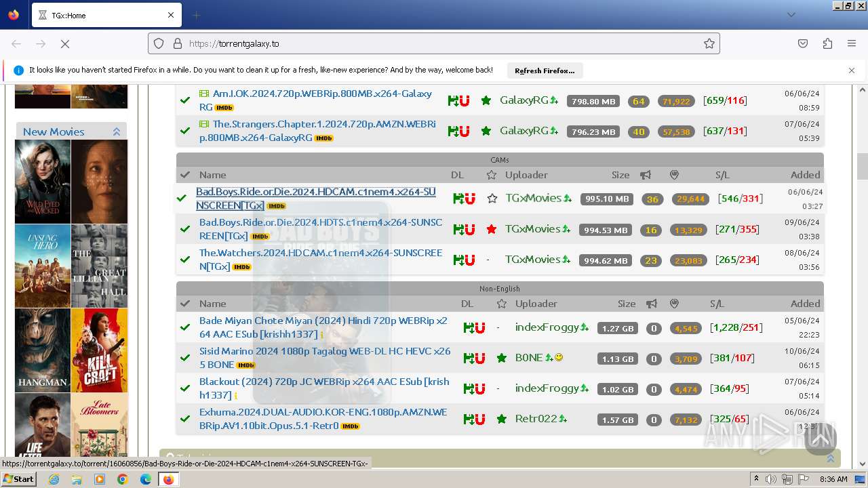Launch Internet Explorer from taskbar
The image size is (868, 488).
(54, 479)
